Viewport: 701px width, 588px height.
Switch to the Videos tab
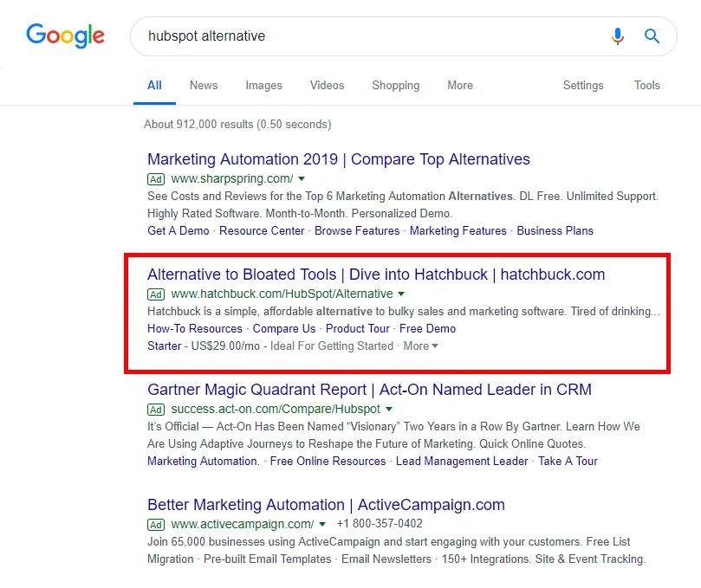[x=328, y=86]
